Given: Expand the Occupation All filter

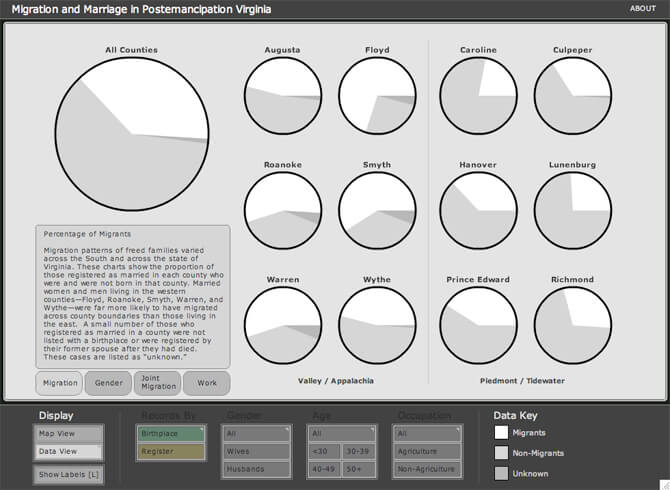Looking at the screenshot, I should [x=427, y=434].
